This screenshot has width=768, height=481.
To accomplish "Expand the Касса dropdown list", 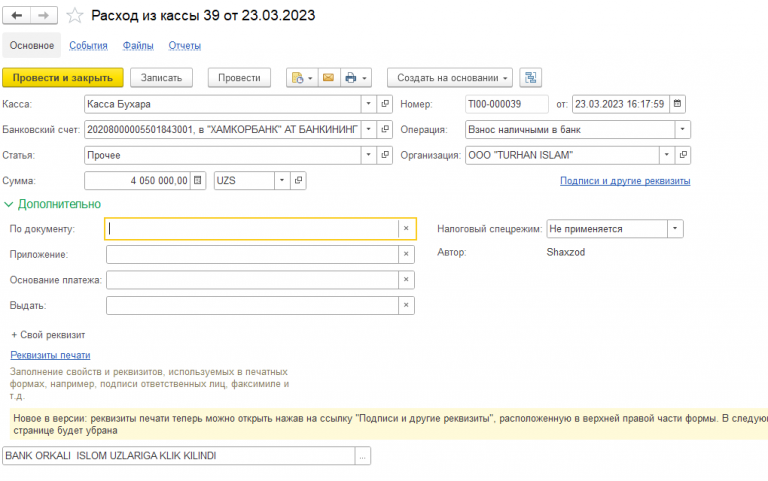I will pos(368,104).
